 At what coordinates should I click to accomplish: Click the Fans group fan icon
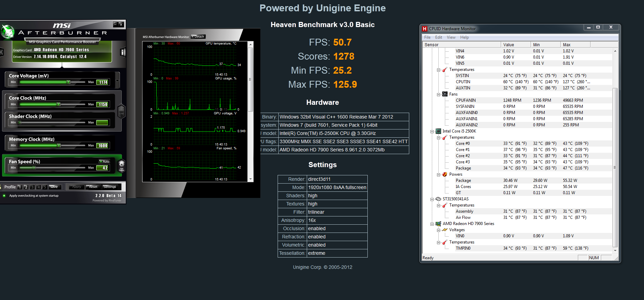(x=445, y=94)
